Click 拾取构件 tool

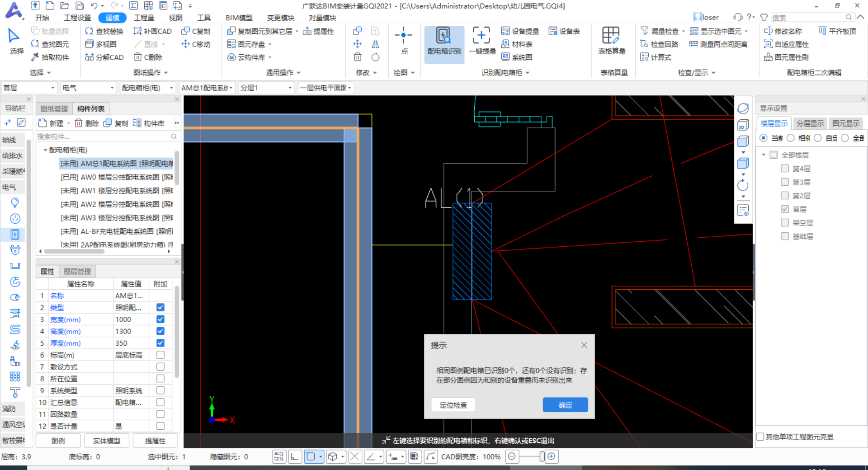pyautogui.click(x=50, y=57)
